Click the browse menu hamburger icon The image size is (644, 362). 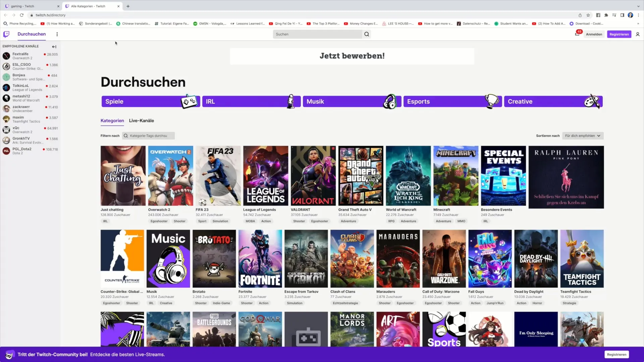pyautogui.click(x=57, y=34)
